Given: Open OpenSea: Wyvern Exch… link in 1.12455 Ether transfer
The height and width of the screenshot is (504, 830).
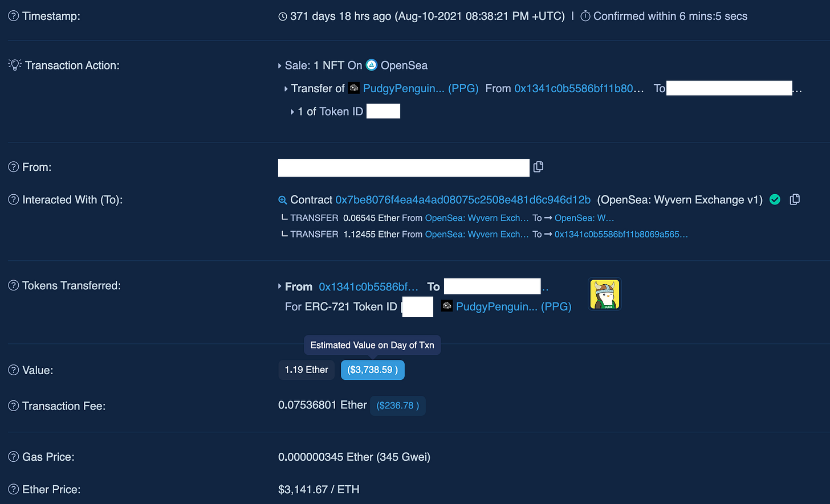Looking at the screenshot, I should (x=477, y=234).
